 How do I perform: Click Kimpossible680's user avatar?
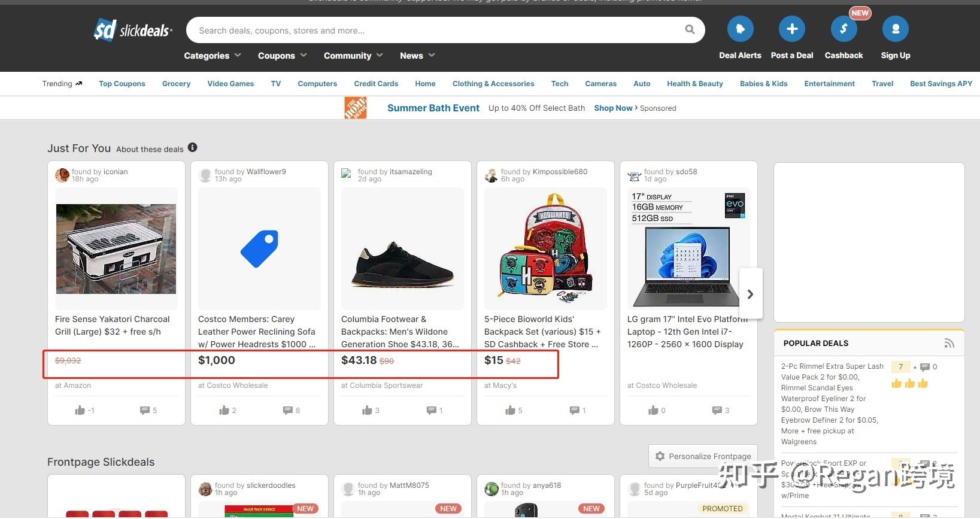(491, 175)
